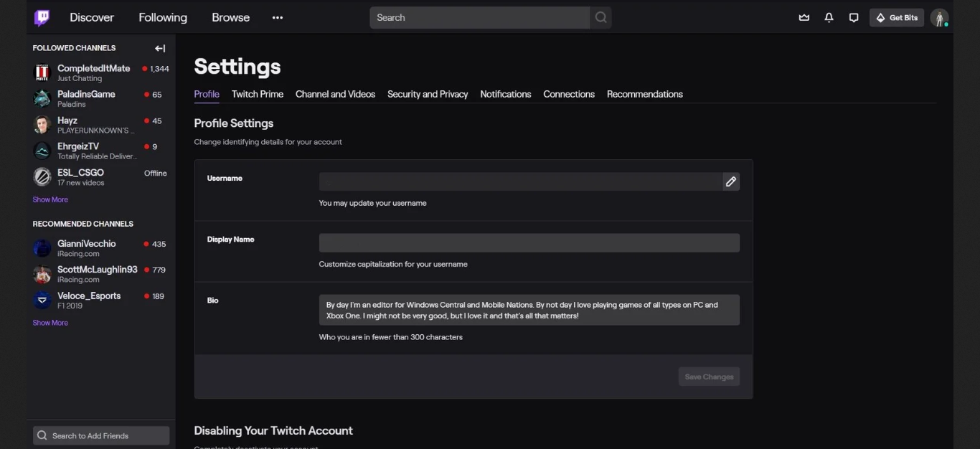Click PaladinsGame channel name
The height and width of the screenshot is (449, 980).
click(x=86, y=94)
